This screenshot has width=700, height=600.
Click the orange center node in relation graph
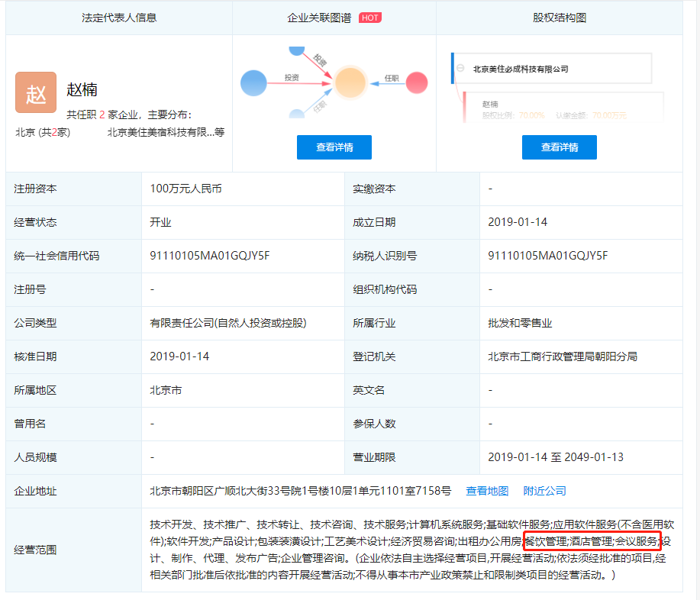pyautogui.click(x=350, y=82)
